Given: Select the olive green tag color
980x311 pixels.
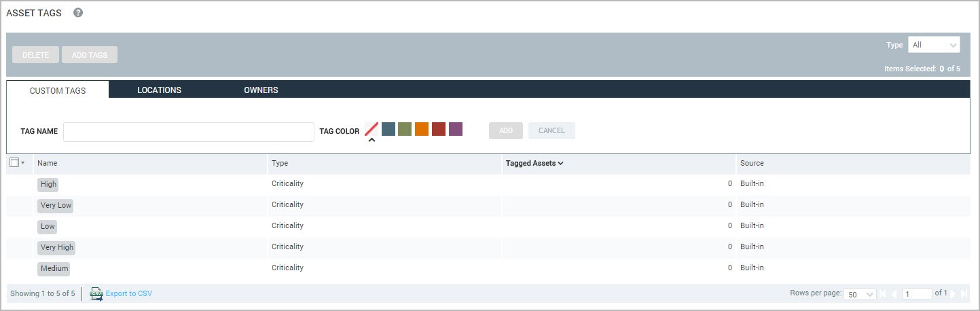Looking at the screenshot, I should [405, 129].
